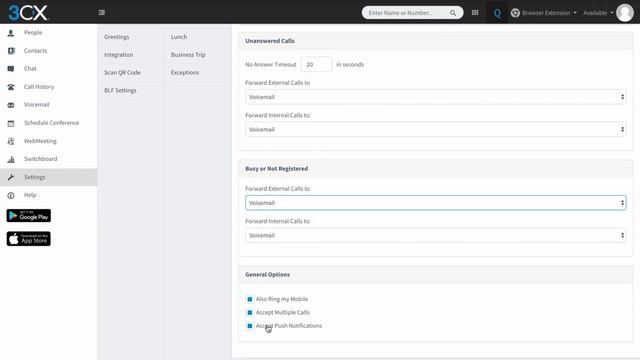The width and height of the screenshot is (640, 360).
Task: Click the No Answer Timeout field
Action: click(x=316, y=64)
